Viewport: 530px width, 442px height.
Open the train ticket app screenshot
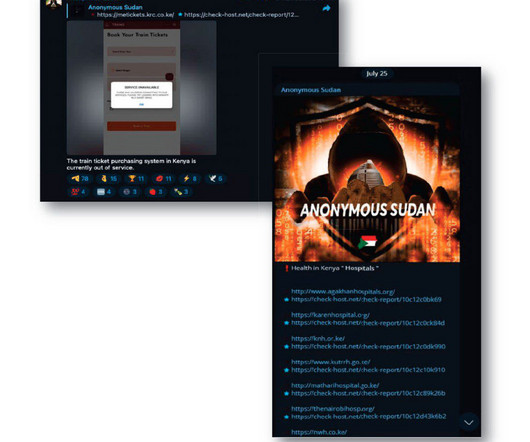[x=141, y=88]
